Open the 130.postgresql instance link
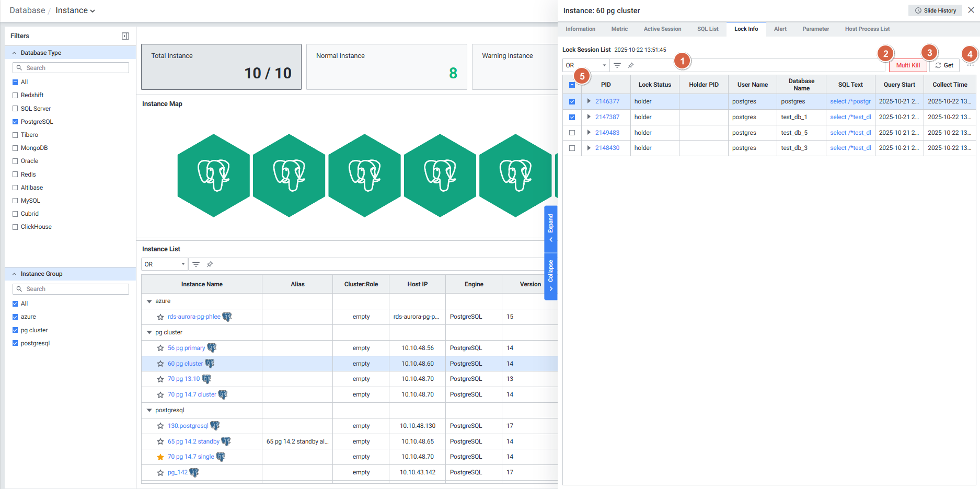The image size is (980, 489). [x=188, y=426]
